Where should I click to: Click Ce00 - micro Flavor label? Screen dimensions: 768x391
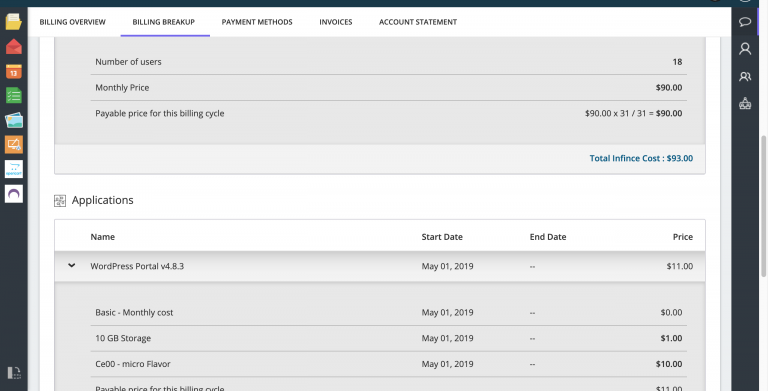point(133,364)
